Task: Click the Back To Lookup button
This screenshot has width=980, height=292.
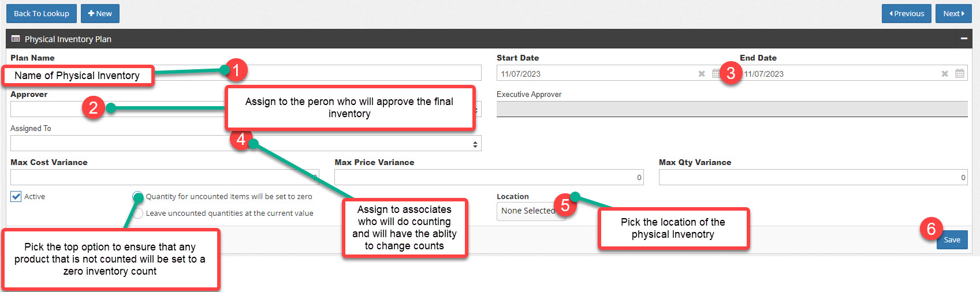Action: point(41,13)
